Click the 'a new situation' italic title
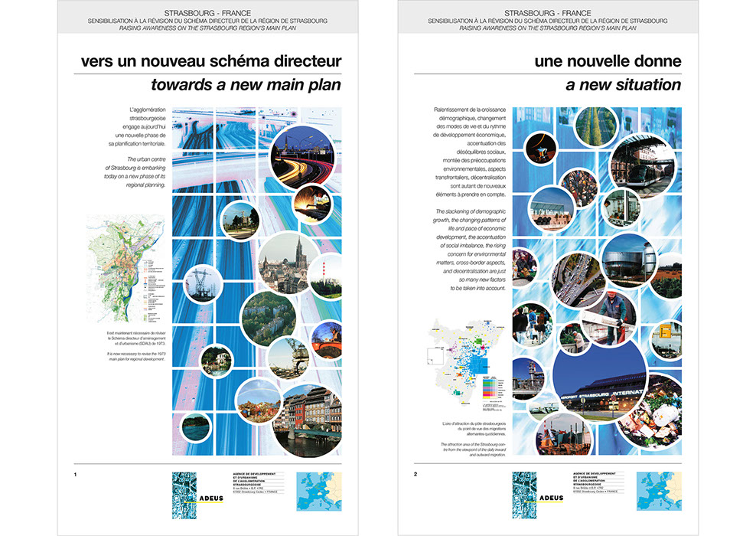The height and width of the screenshot is (536, 756). pos(623,84)
